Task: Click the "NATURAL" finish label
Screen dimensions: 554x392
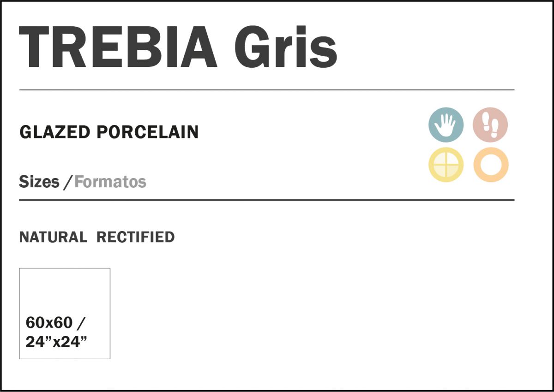Action: [x=53, y=237]
